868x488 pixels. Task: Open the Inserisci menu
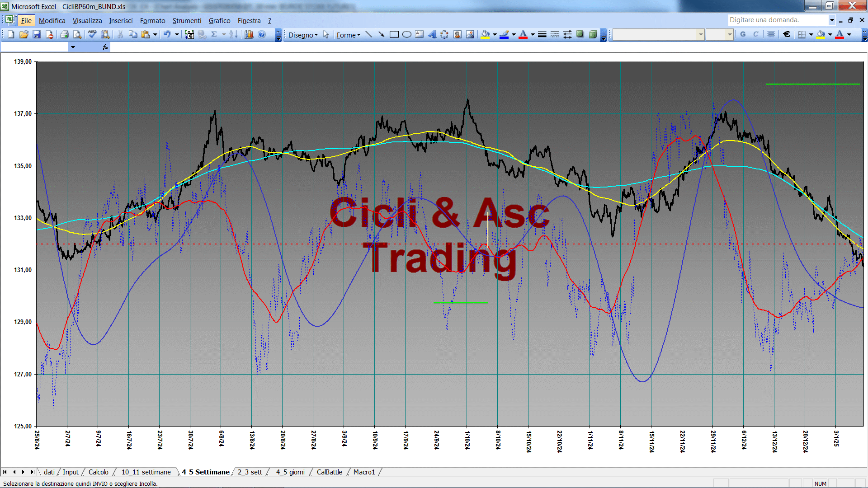tap(121, 20)
